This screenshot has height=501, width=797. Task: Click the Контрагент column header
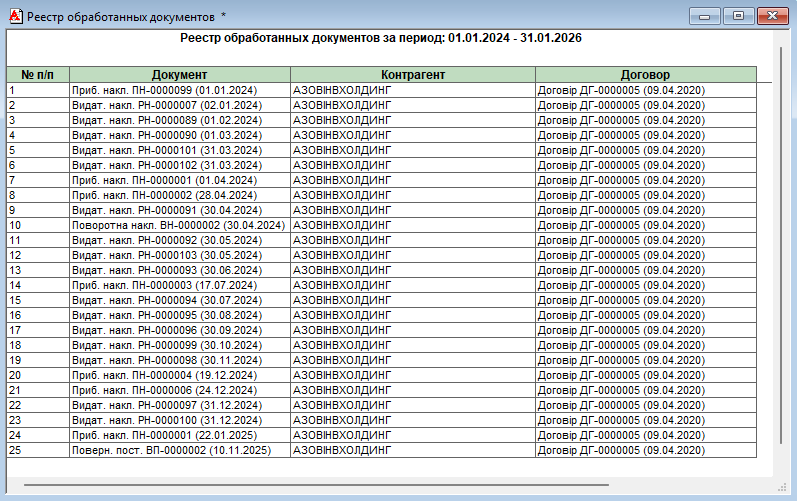coord(412,75)
